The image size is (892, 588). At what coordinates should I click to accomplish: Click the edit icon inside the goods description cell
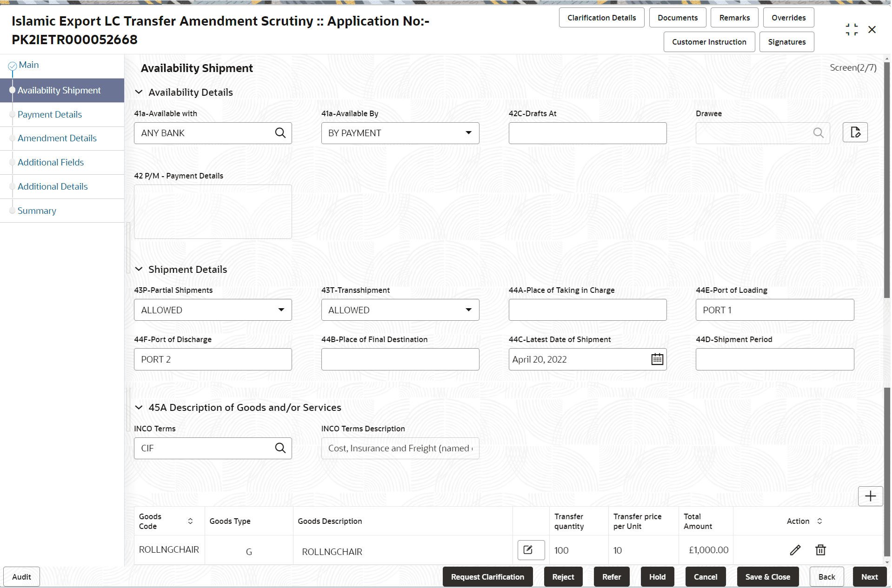point(530,550)
